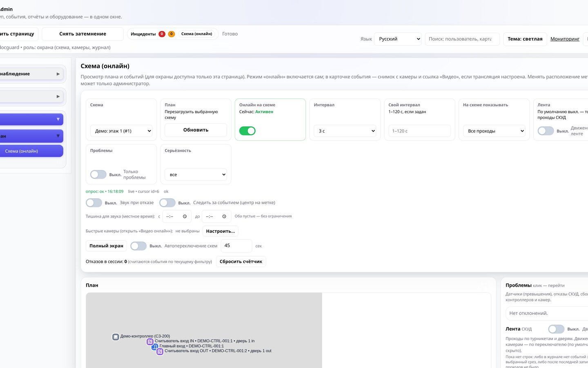Image resolution: width=588 pixels, height=368 pixels.
Task: Click Схема (онлайн) pill in top bar
Action: pos(197,34)
